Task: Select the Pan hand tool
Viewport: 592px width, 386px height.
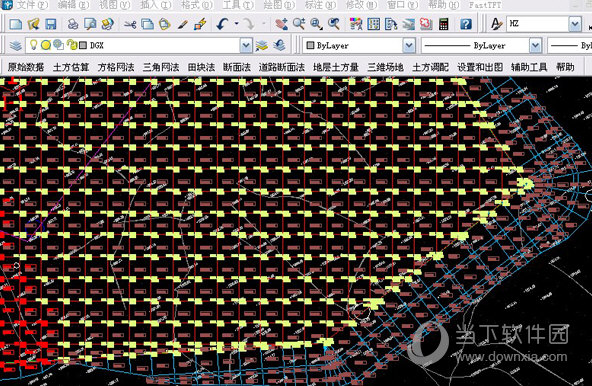Action: (x=281, y=24)
